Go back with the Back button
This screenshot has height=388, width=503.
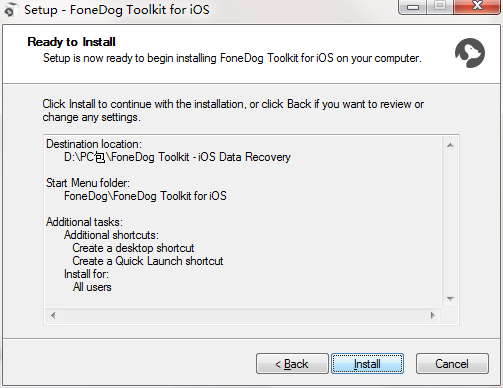[292, 363]
